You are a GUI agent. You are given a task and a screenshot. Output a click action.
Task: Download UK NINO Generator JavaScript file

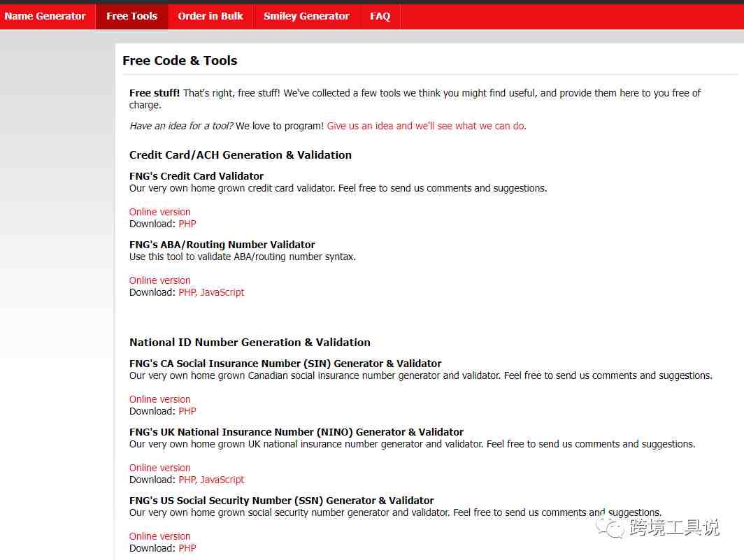[222, 480]
